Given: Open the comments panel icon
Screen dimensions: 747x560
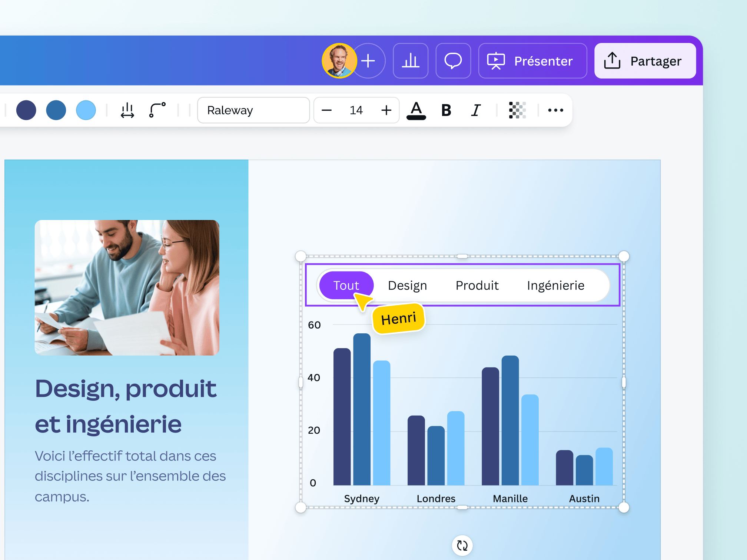Looking at the screenshot, I should click(x=453, y=60).
